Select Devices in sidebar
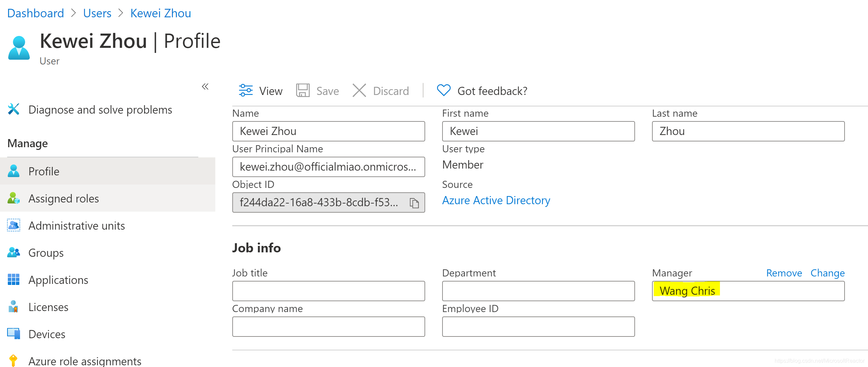 [47, 334]
